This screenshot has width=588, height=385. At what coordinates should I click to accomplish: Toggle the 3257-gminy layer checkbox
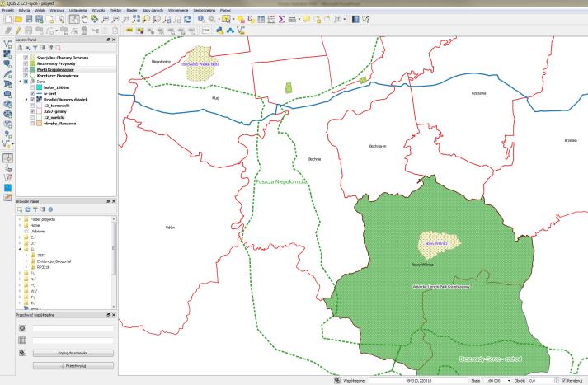(32, 112)
